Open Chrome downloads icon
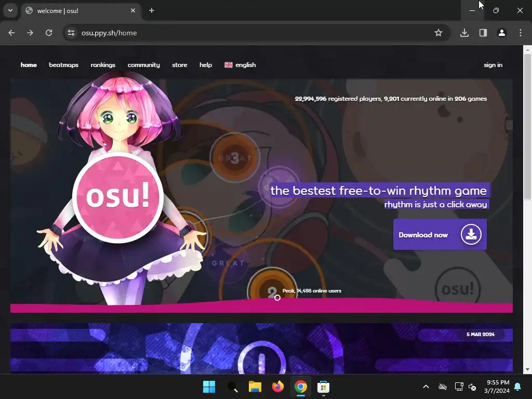Viewport: 532px width, 399px height. pyautogui.click(x=464, y=33)
